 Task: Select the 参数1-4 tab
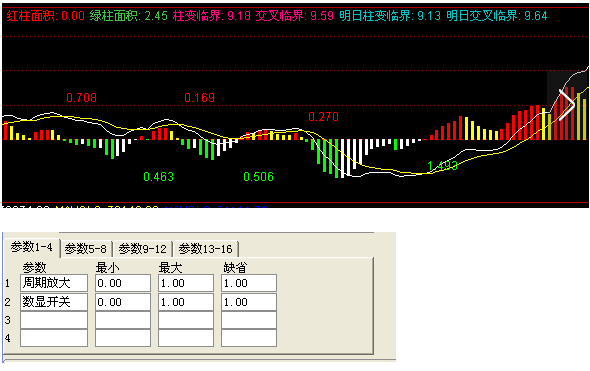[x=32, y=247]
